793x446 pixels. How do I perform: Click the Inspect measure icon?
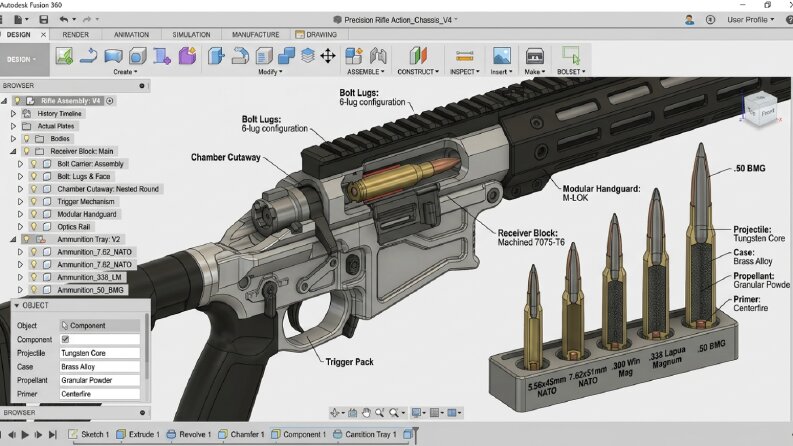(464, 56)
